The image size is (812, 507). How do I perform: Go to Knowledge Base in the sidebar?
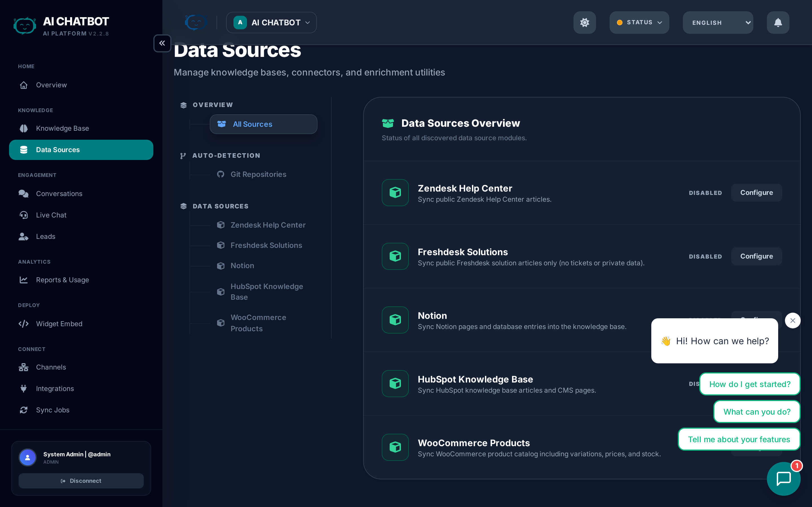[x=62, y=128]
